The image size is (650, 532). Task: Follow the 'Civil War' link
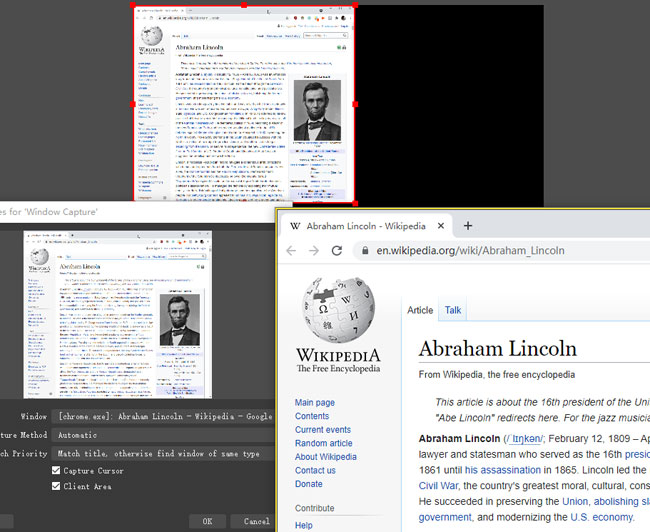[438, 486]
